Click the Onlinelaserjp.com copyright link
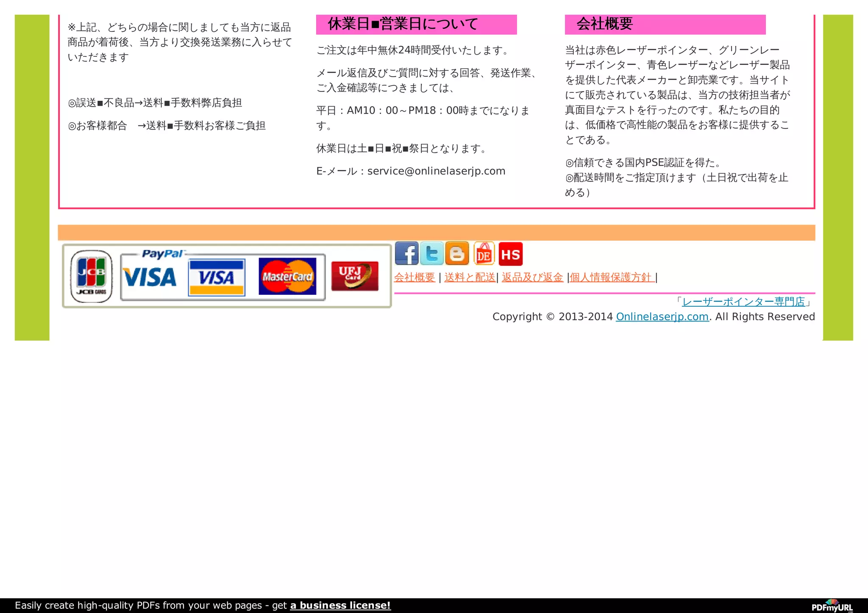The width and height of the screenshot is (868, 613). tap(662, 316)
